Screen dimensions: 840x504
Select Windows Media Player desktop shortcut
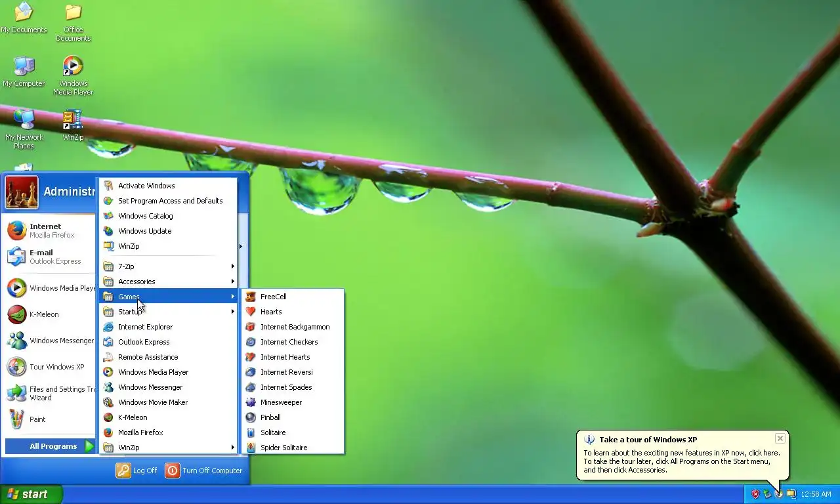point(73,75)
